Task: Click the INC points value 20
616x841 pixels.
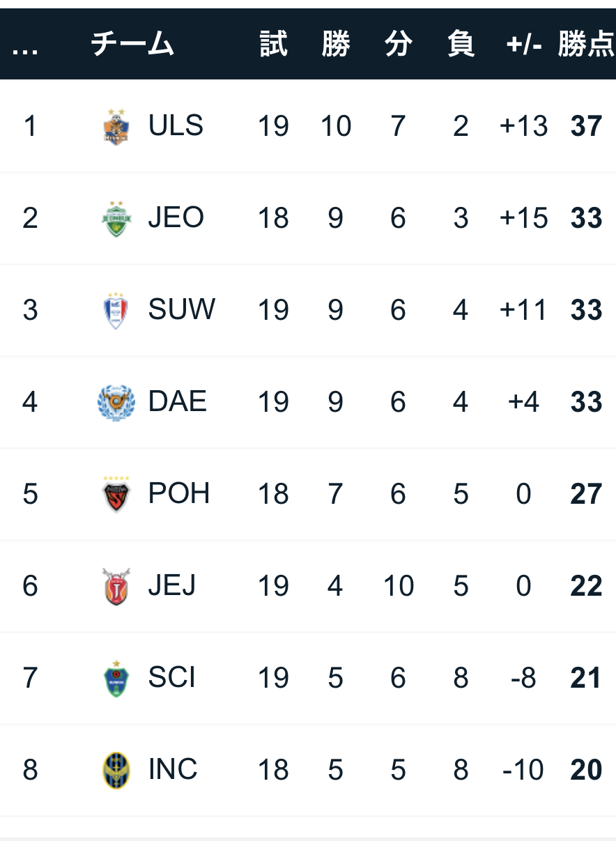Action: 586,771
